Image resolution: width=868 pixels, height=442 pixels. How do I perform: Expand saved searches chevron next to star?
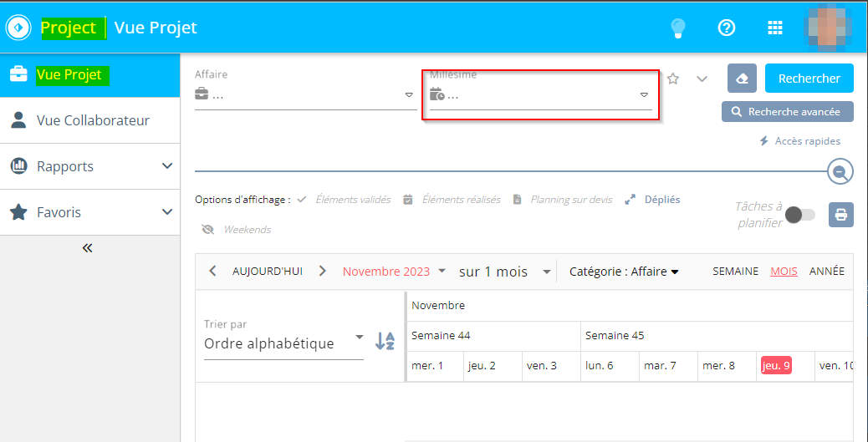click(702, 79)
